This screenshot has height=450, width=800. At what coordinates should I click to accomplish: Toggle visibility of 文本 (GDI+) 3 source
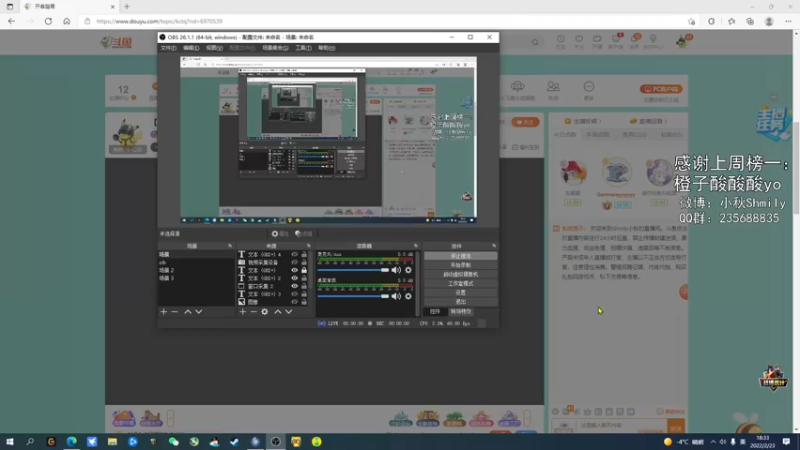294,294
